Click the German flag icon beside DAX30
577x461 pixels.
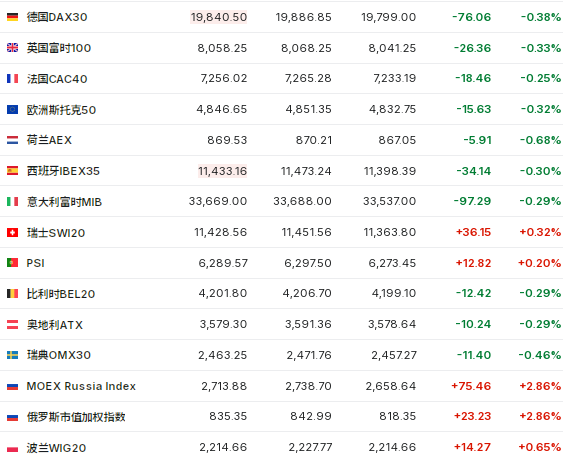[12, 17]
